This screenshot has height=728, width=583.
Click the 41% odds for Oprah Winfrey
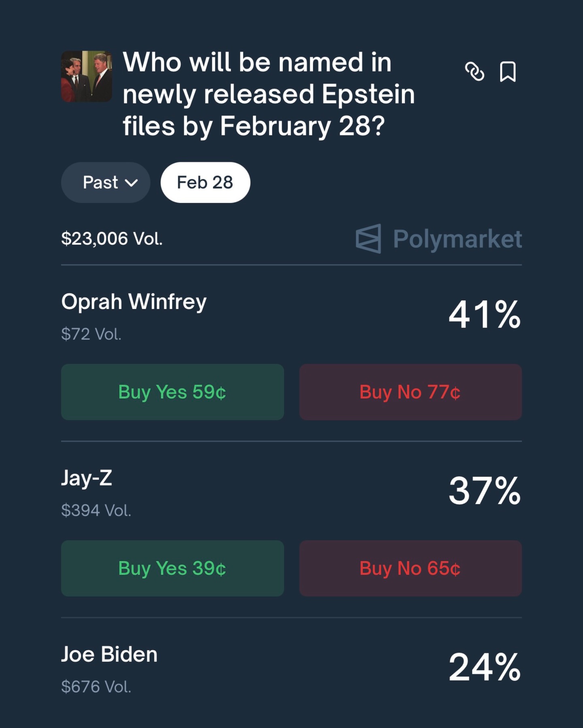tap(484, 314)
